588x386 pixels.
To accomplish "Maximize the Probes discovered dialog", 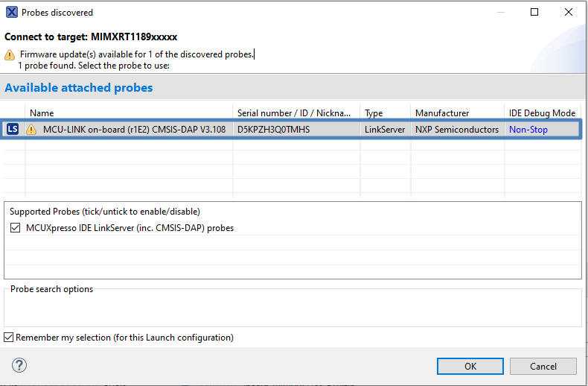I will coord(534,13).
